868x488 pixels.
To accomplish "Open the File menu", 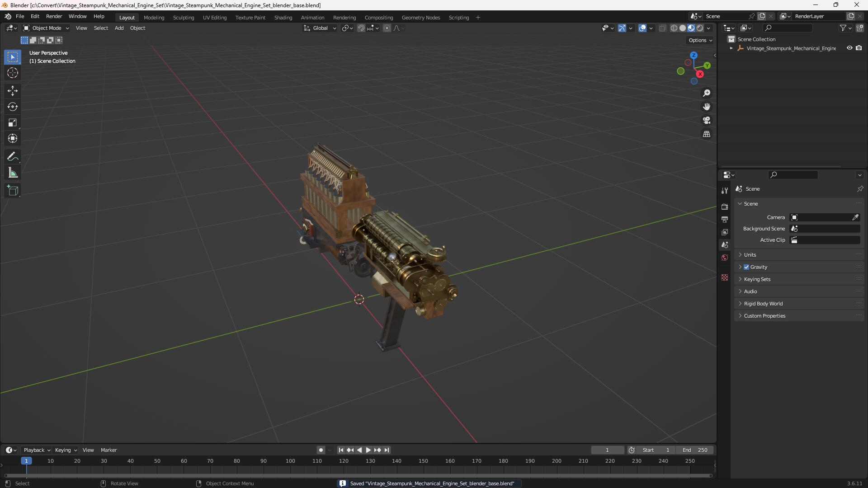I will pyautogui.click(x=20, y=16).
